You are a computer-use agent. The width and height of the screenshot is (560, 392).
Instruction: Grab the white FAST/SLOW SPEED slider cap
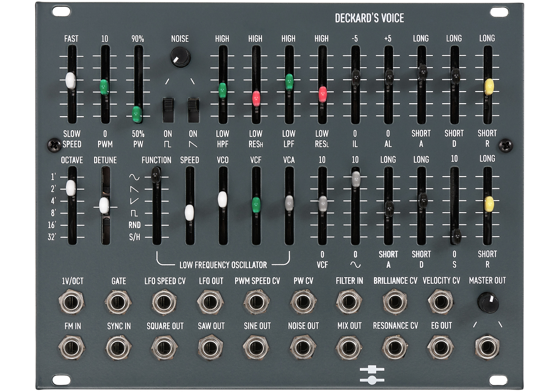71,80
